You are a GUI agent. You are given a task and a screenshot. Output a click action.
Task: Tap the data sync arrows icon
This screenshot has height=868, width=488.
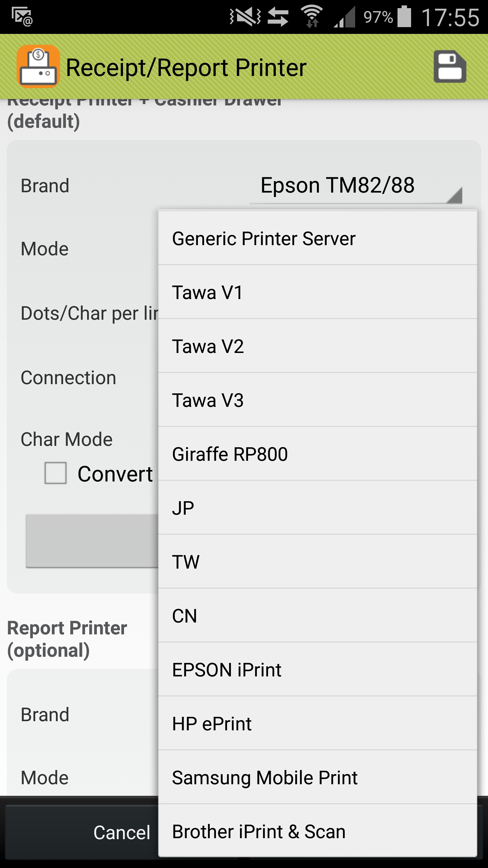278,17
